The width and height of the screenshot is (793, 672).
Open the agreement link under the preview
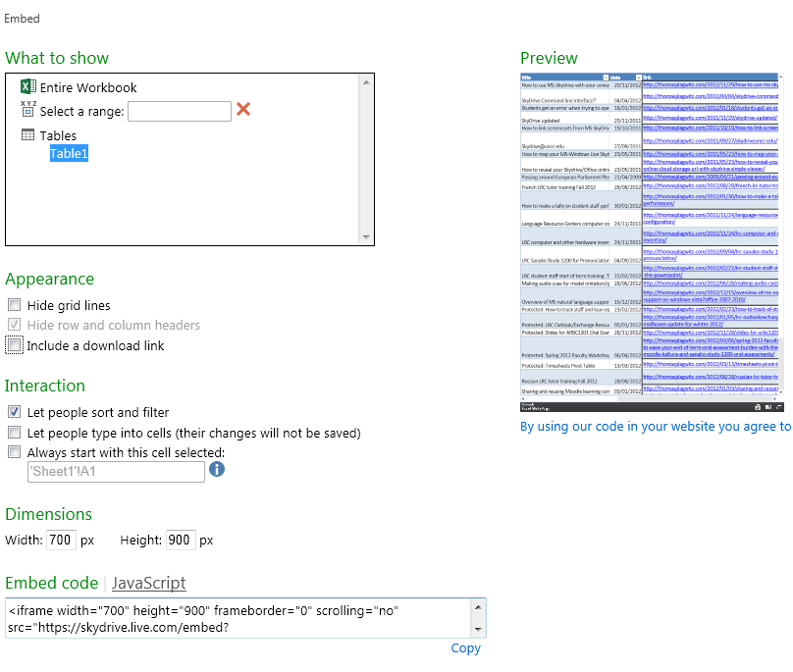tap(655, 427)
